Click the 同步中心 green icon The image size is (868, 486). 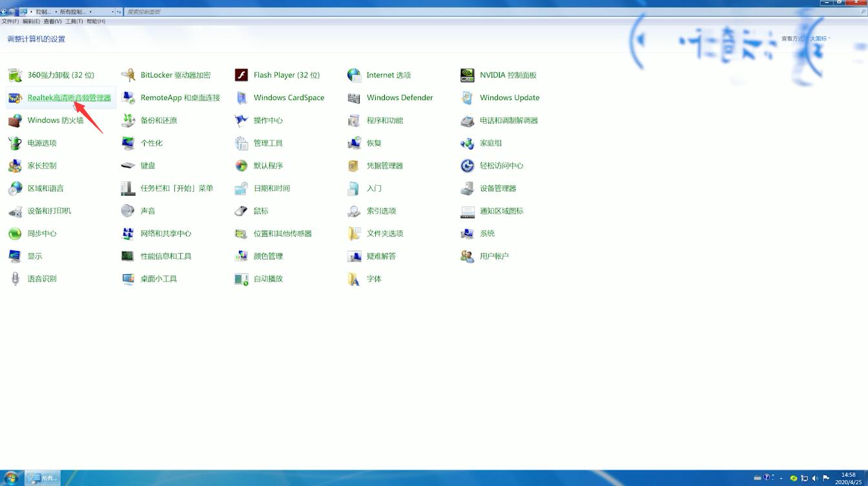pos(15,234)
